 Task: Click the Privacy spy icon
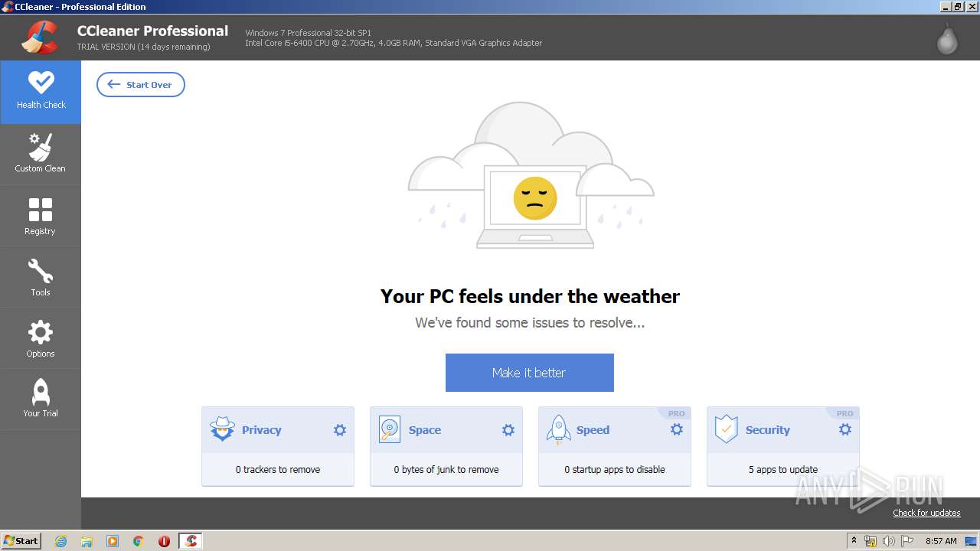point(222,429)
